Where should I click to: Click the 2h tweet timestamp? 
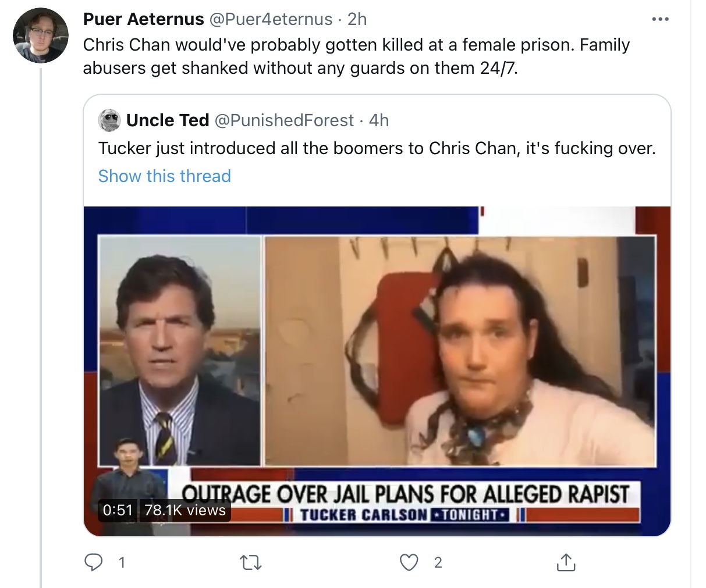(x=357, y=19)
